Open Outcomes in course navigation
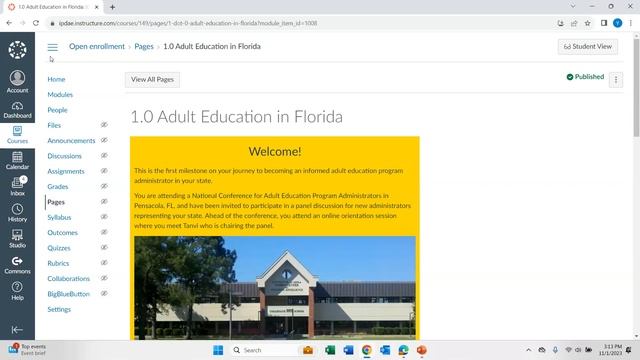The image size is (640, 360). tap(62, 233)
